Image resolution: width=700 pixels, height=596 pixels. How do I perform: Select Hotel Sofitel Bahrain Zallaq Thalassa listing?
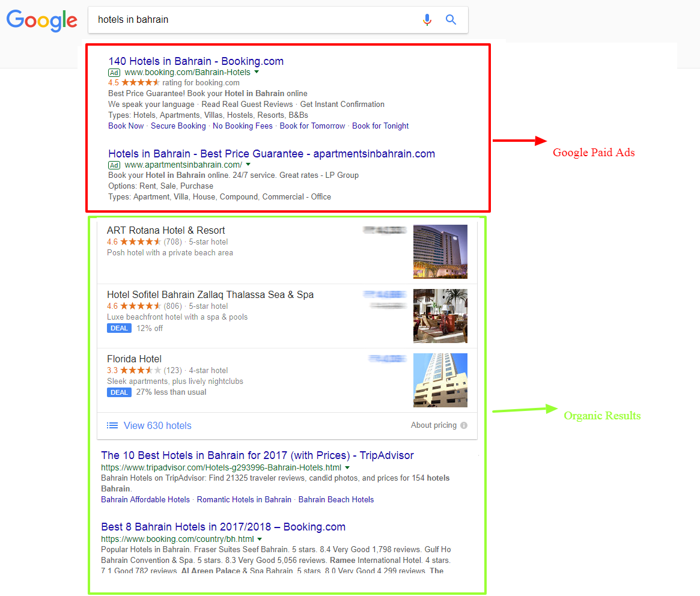[210, 294]
